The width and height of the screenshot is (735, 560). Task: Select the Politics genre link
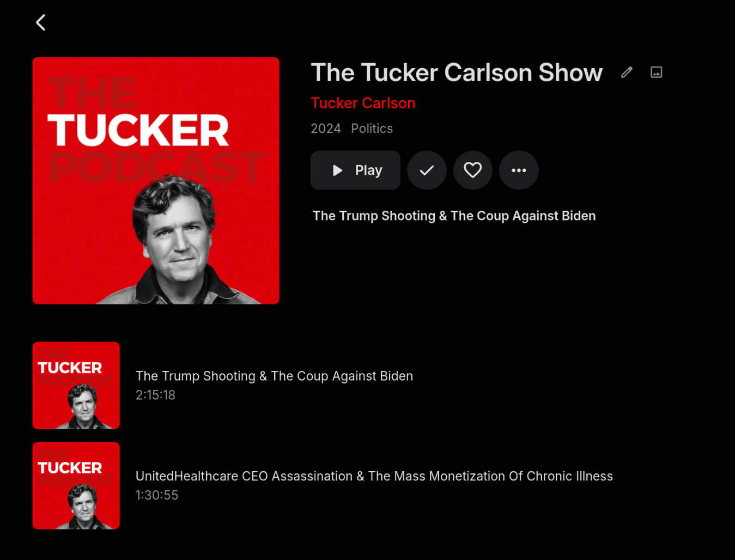tap(372, 129)
